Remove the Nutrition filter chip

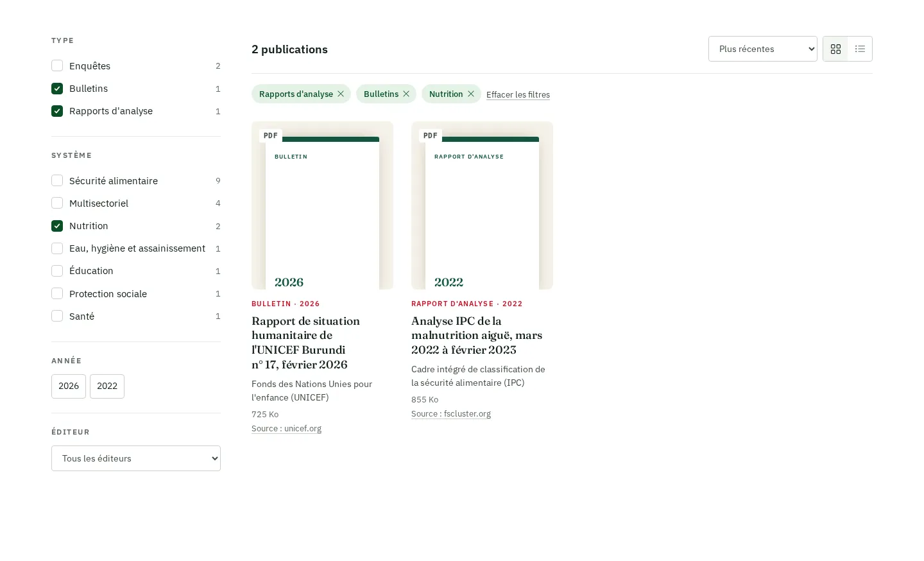click(471, 94)
